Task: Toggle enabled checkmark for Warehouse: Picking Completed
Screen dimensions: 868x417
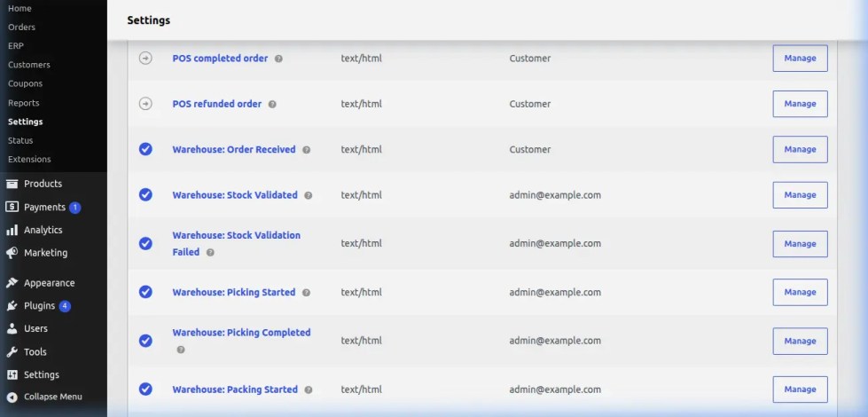Action: click(x=145, y=341)
